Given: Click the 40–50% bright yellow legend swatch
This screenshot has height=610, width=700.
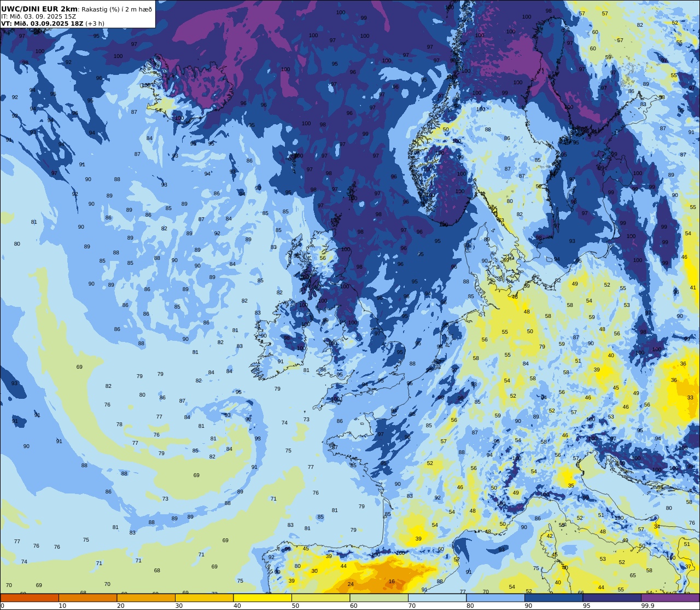Looking at the screenshot, I should click(x=262, y=598).
